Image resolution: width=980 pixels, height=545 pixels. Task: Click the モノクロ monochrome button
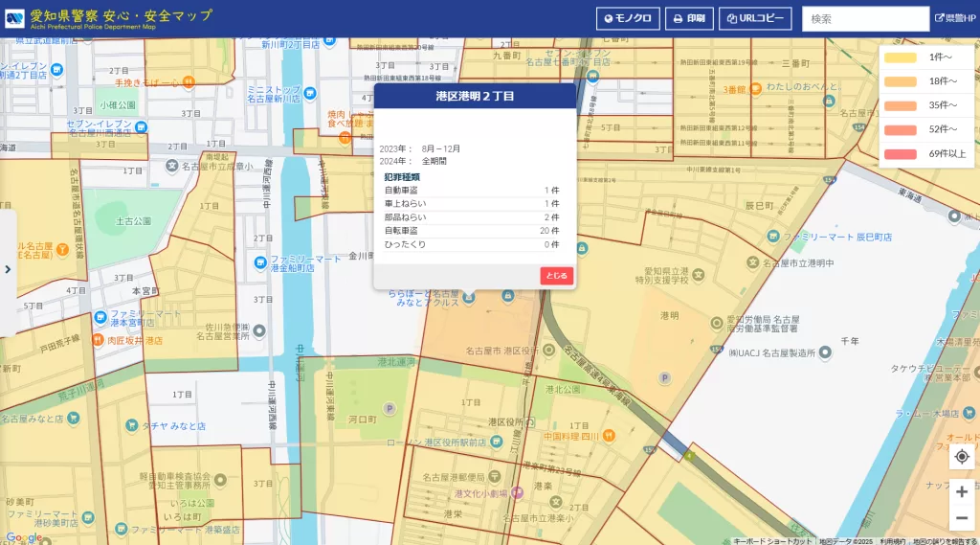coord(628,19)
